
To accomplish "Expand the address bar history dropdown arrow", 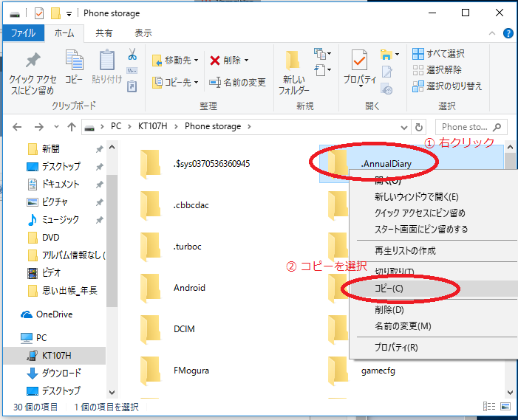I will coord(403,127).
